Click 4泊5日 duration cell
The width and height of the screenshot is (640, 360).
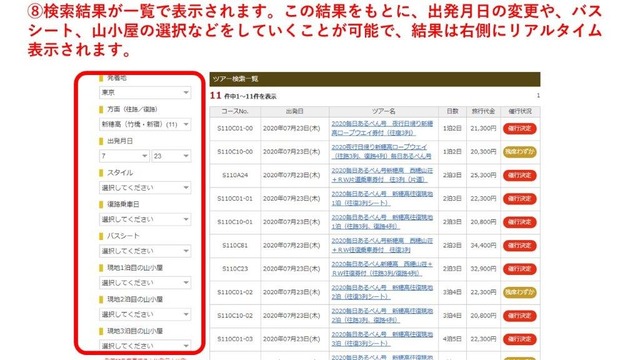coord(452,339)
